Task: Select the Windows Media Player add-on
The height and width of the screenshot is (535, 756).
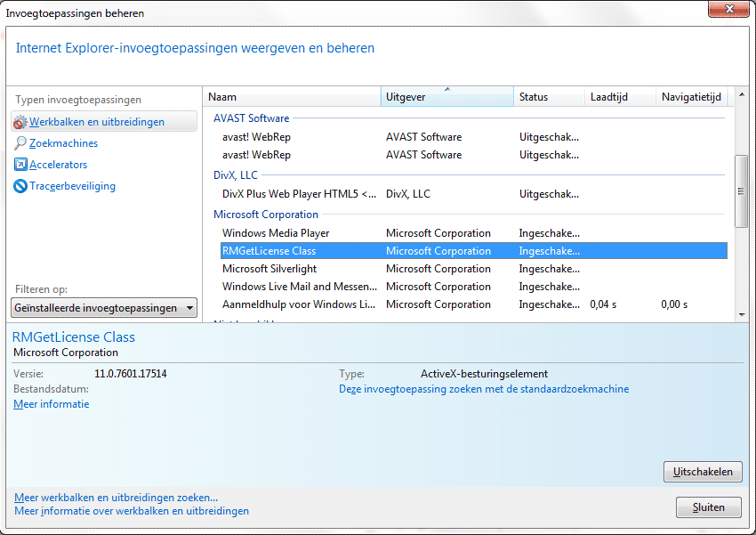Action: coord(474,233)
